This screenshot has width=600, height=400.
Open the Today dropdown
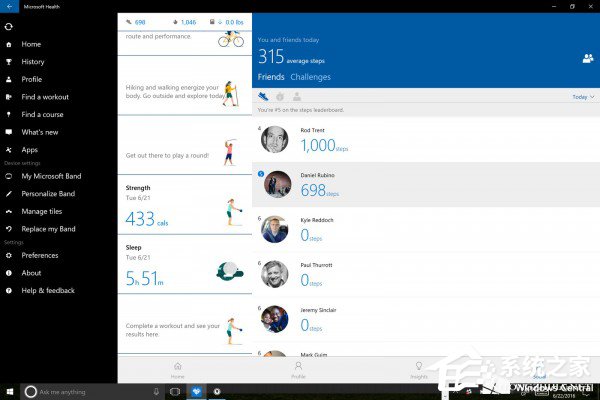[x=583, y=97]
